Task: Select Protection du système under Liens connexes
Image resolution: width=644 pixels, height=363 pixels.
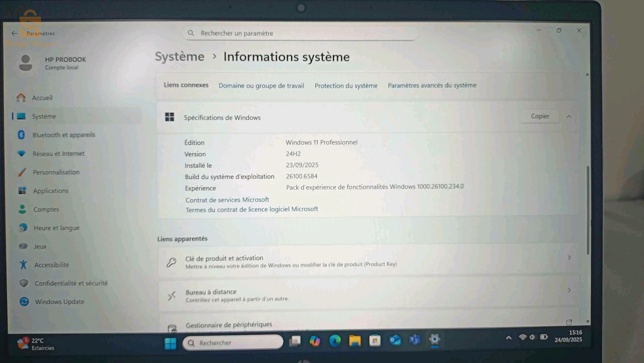Action: pos(346,86)
